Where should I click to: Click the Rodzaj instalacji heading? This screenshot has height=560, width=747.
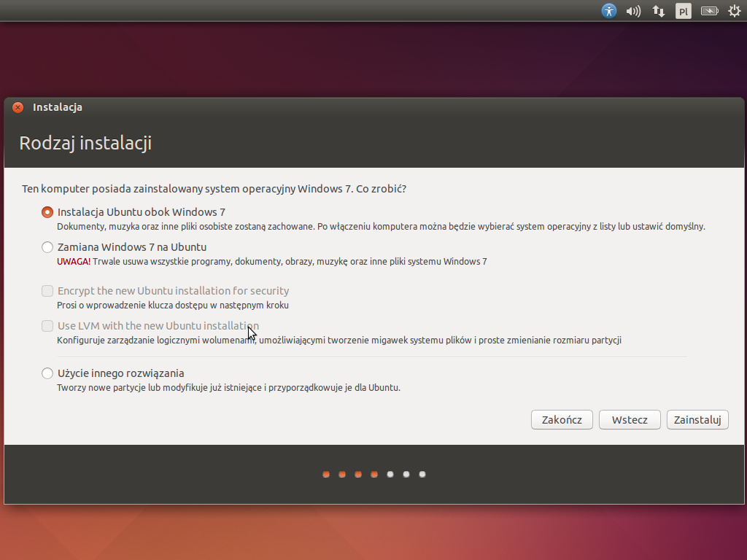[85, 144]
